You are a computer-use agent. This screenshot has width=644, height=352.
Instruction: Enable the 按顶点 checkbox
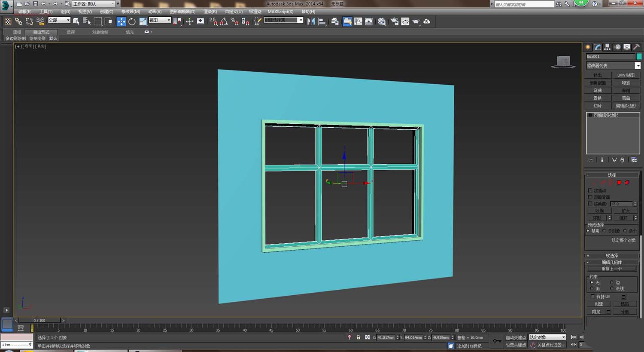point(590,191)
